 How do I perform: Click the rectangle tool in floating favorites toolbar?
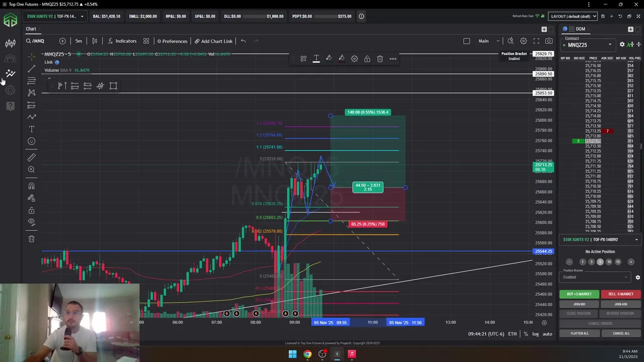113,86
